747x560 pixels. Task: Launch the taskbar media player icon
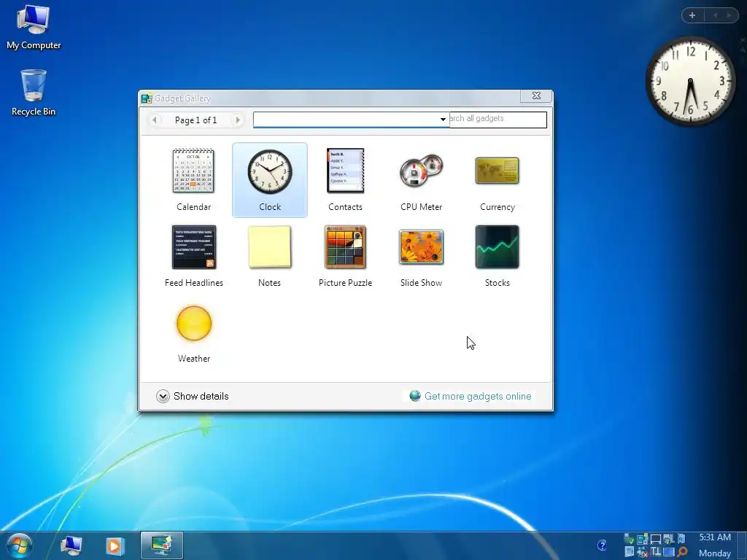pos(115,545)
